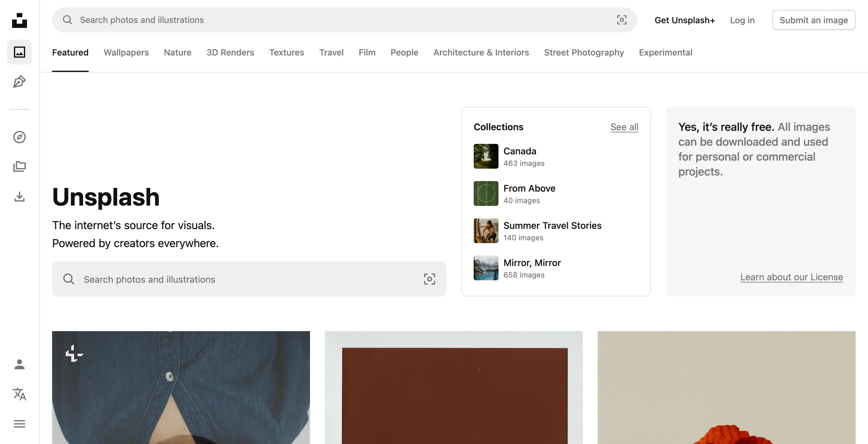
Task: Open the Photos section in sidebar
Action: click(x=20, y=52)
